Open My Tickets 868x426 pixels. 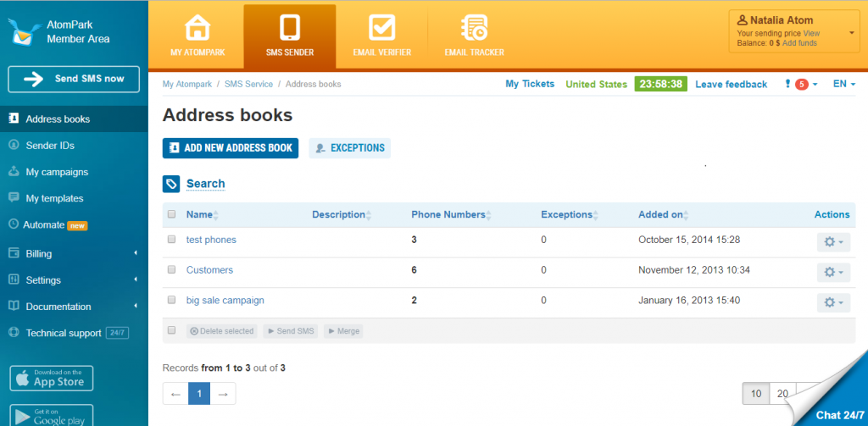coord(530,84)
